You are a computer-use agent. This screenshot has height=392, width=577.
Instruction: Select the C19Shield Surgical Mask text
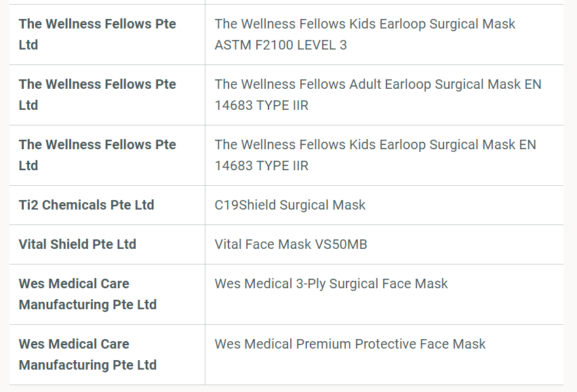[290, 205]
